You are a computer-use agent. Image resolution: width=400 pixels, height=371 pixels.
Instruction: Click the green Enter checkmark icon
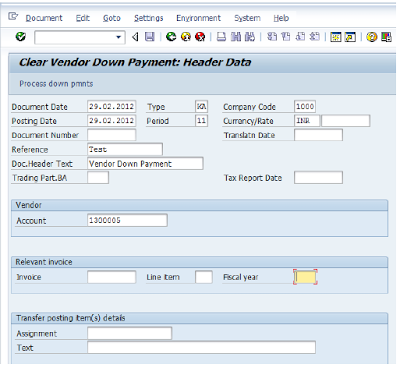(x=21, y=37)
